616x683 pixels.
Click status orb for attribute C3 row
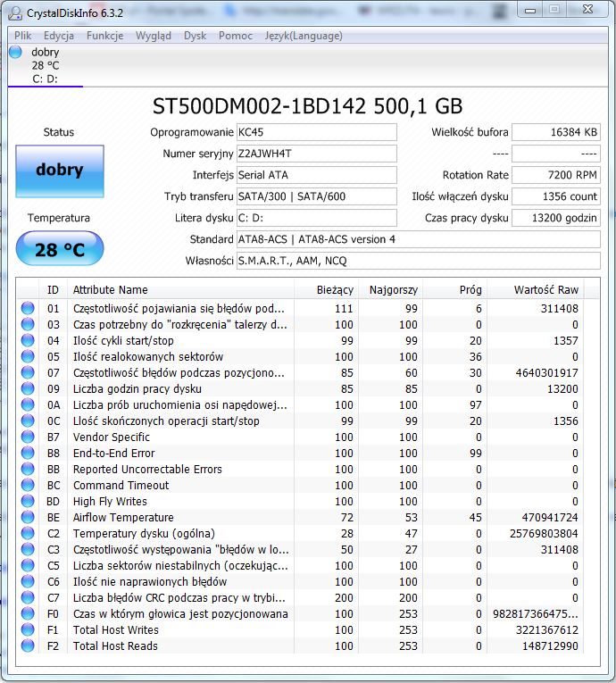click(28, 549)
